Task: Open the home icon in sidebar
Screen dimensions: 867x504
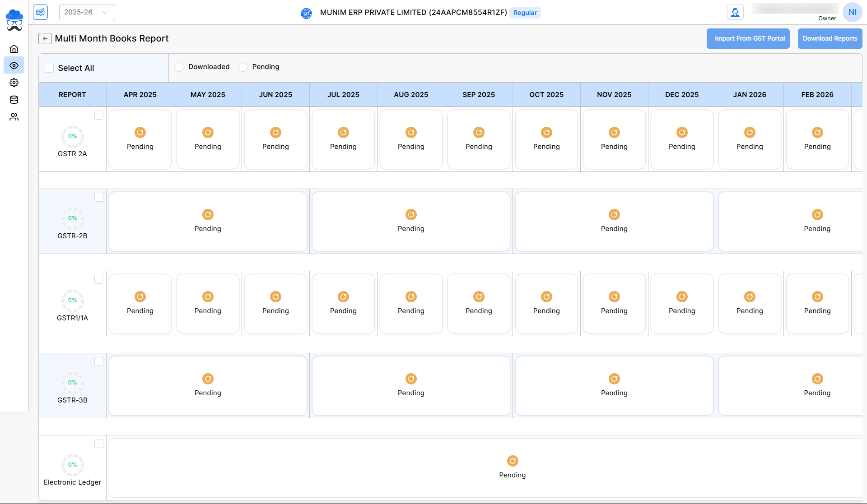Action: coord(14,49)
